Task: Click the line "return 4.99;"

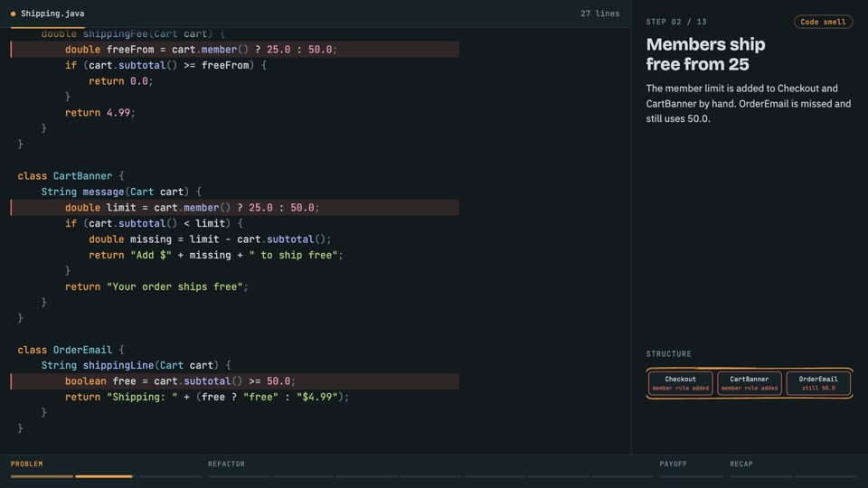Action: [99, 113]
